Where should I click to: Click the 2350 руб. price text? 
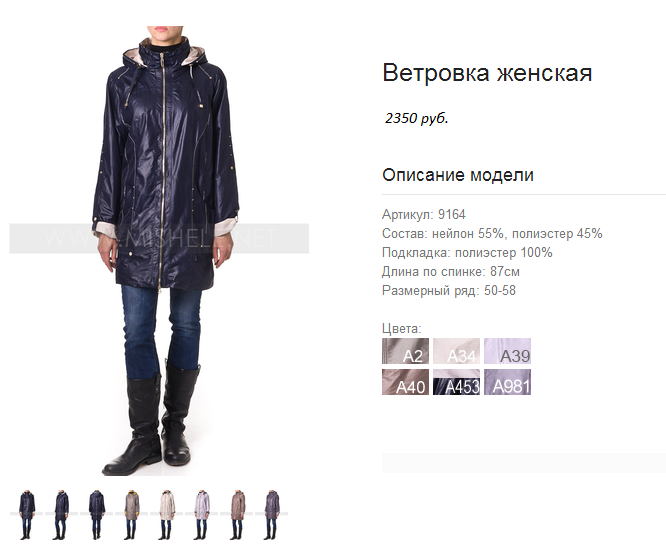click(417, 118)
